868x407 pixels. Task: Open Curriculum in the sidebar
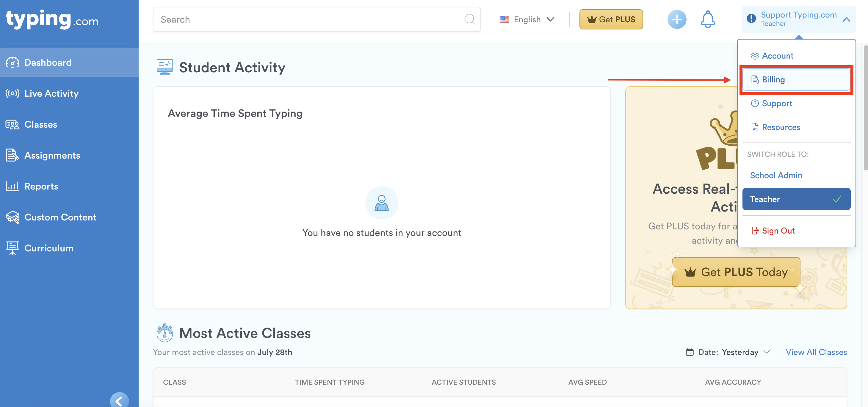pos(48,248)
